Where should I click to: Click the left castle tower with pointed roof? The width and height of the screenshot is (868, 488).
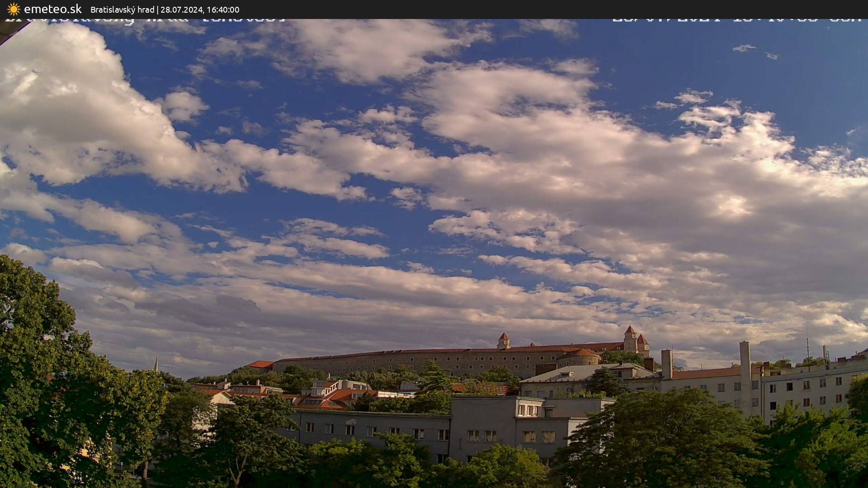(x=503, y=341)
